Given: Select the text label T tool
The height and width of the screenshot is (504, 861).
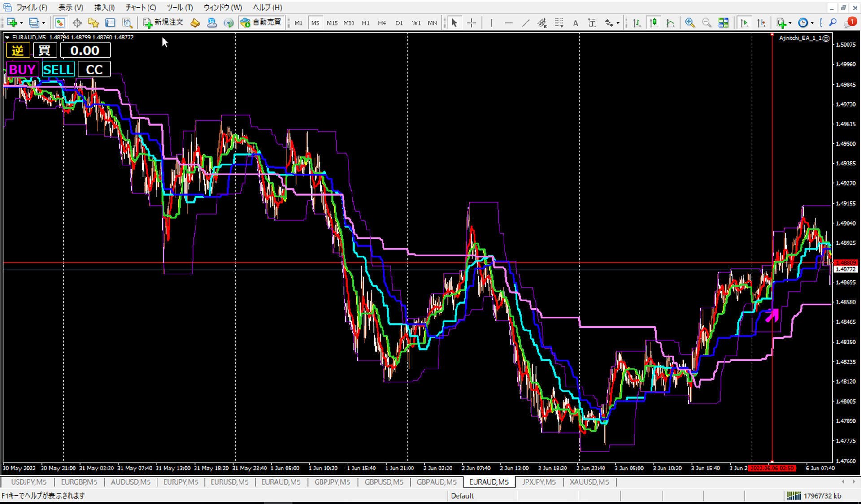Looking at the screenshot, I should (x=592, y=23).
